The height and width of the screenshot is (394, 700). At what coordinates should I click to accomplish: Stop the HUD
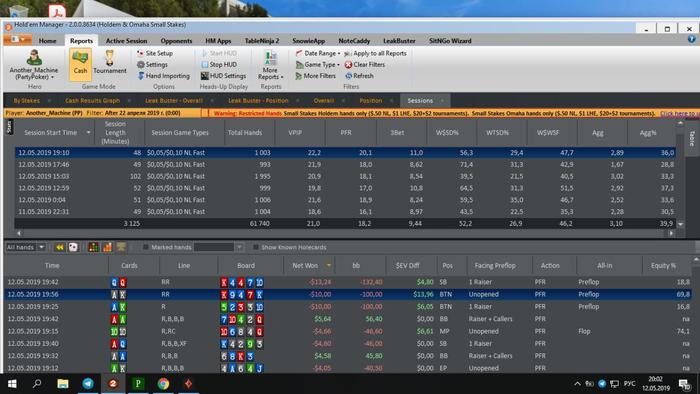[x=219, y=64]
